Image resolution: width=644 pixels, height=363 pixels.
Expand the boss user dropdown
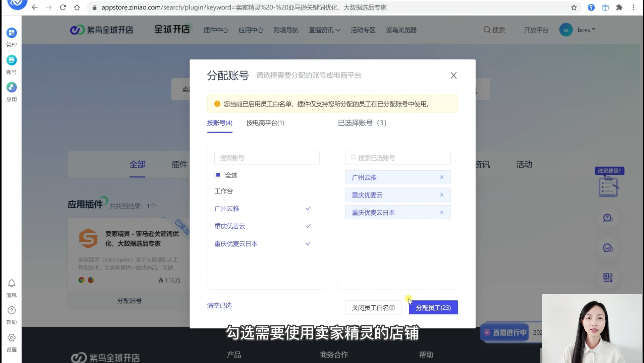pyautogui.click(x=586, y=30)
